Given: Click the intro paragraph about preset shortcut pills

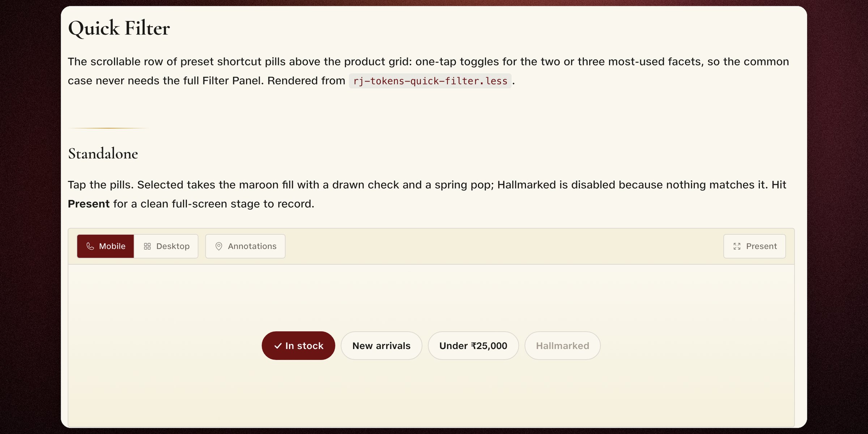Looking at the screenshot, I should [x=429, y=71].
